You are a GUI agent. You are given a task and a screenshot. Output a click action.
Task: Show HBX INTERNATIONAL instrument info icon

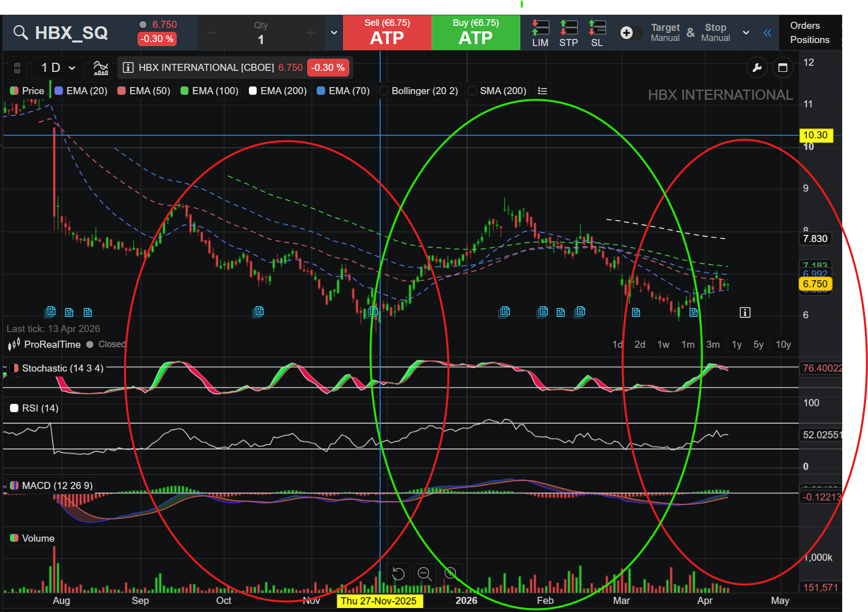(128, 67)
